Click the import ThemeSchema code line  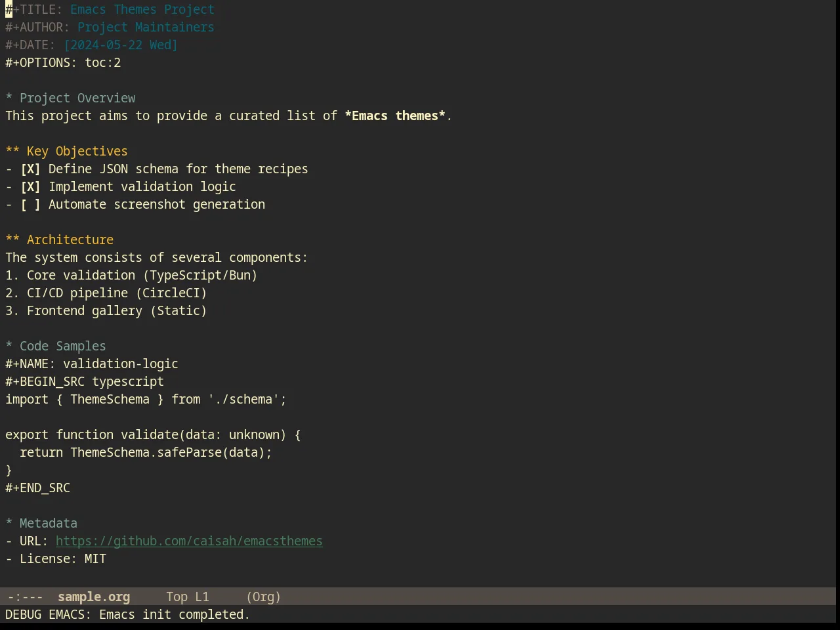tap(146, 400)
